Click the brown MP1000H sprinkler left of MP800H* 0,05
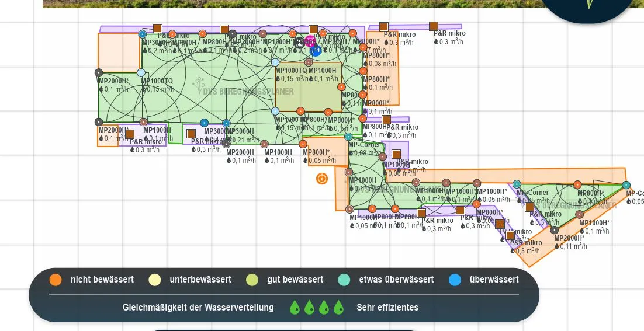 point(264,144)
